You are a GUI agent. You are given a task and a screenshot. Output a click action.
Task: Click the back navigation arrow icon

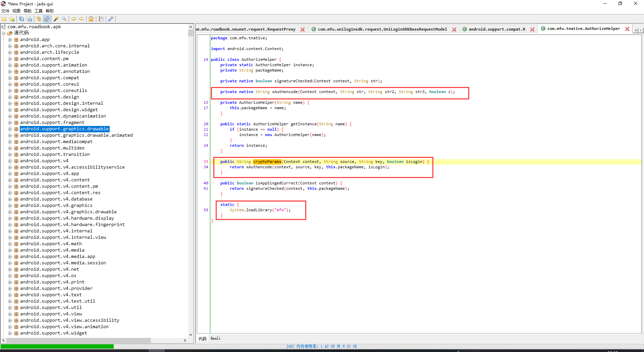coord(74,19)
